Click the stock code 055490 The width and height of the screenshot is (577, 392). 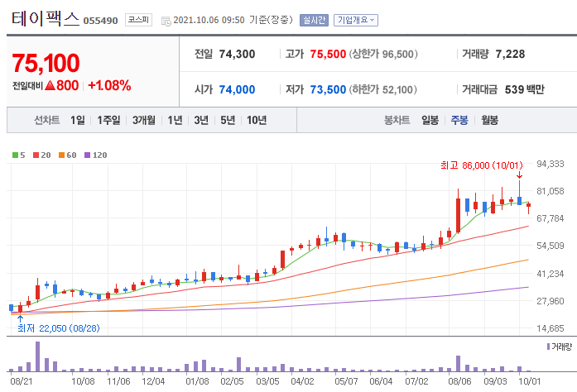point(100,21)
